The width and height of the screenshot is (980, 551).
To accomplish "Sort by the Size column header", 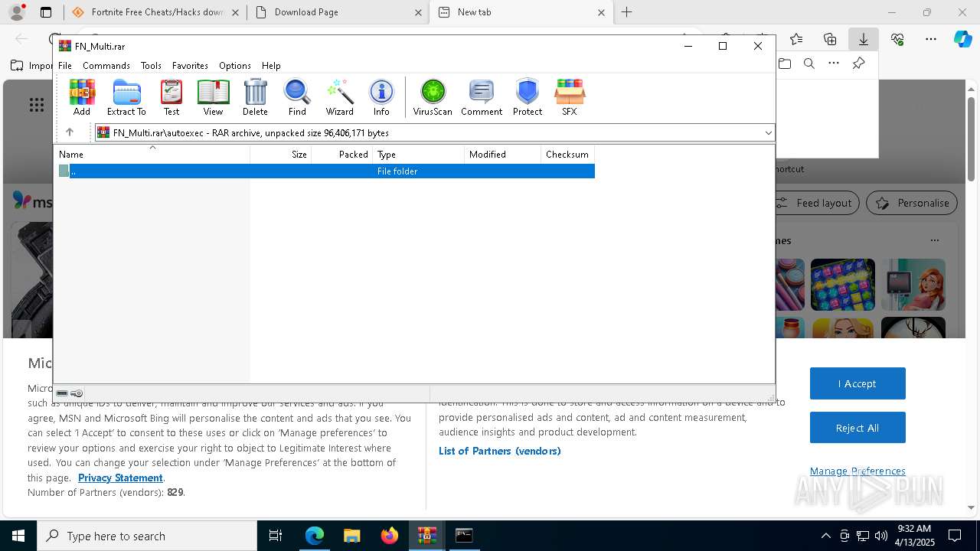I will point(281,155).
